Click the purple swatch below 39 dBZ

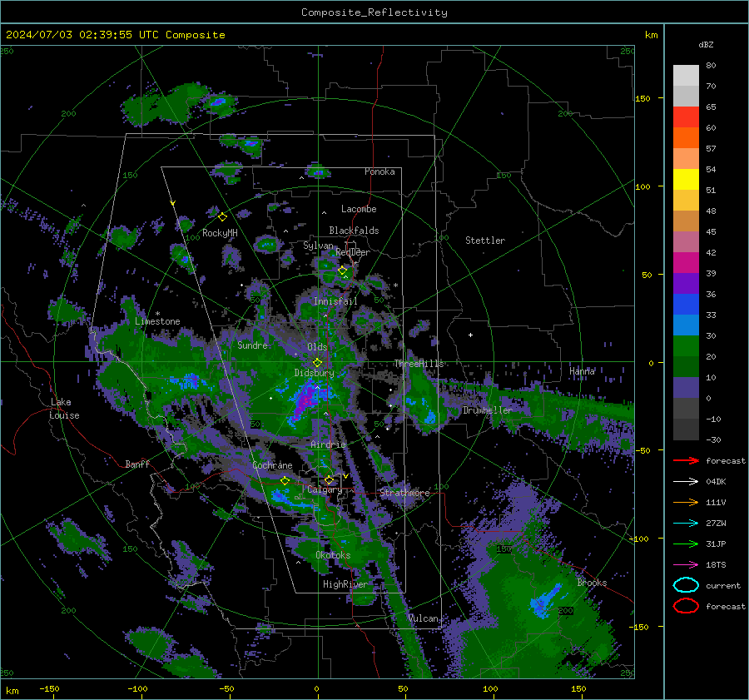[x=686, y=283]
